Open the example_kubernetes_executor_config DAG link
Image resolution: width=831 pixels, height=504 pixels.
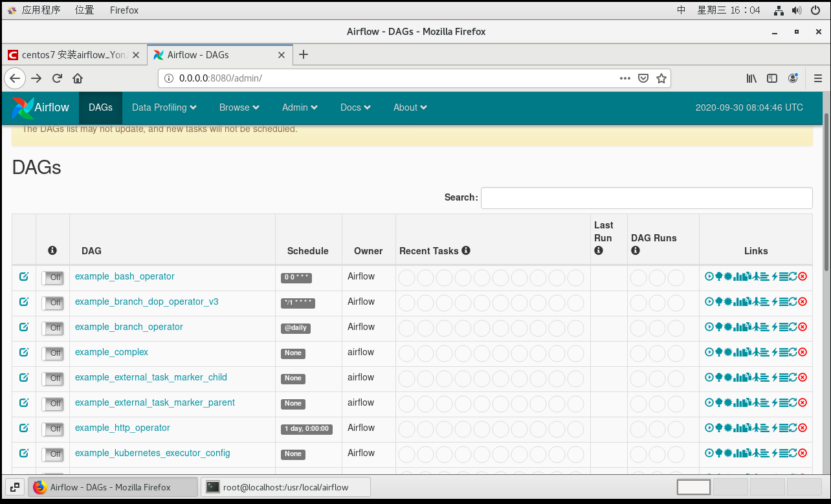pyautogui.click(x=153, y=453)
